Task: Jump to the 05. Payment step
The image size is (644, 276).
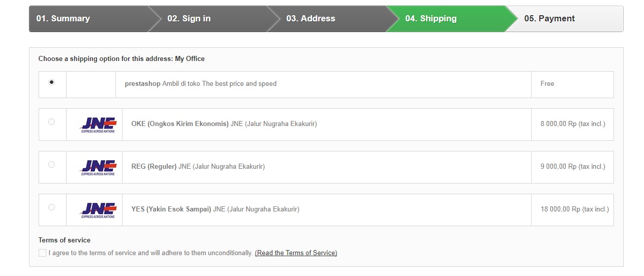Action: pyautogui.click(x=549, y=19)
